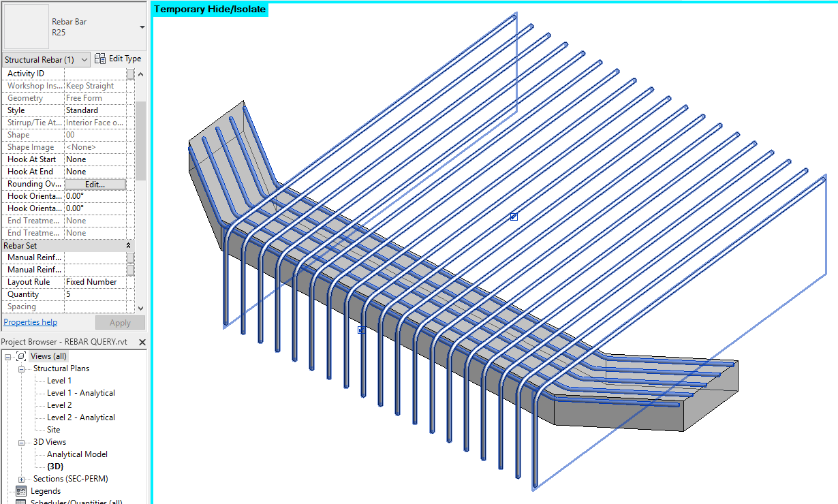Screen dimensions: 838x504
Task: Select the Level 2 - Analytical view
Action: 82,417
